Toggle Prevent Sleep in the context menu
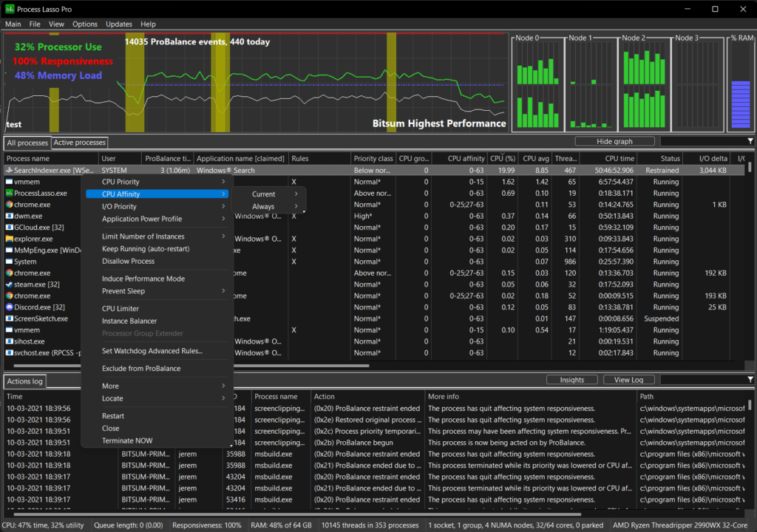This screenshot has height=532, width=757. tap(122, 291)
